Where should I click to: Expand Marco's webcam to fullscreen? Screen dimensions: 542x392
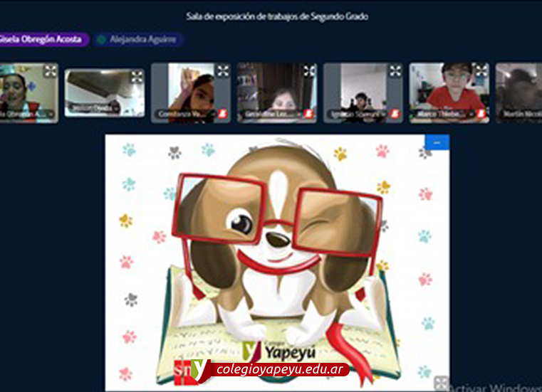(x=481, y=71)
